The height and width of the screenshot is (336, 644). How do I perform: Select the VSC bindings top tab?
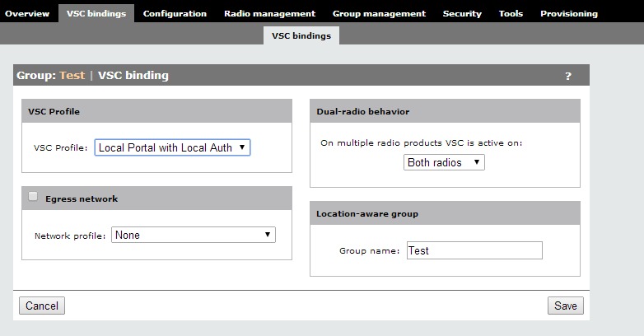click(x=96, y=13)
